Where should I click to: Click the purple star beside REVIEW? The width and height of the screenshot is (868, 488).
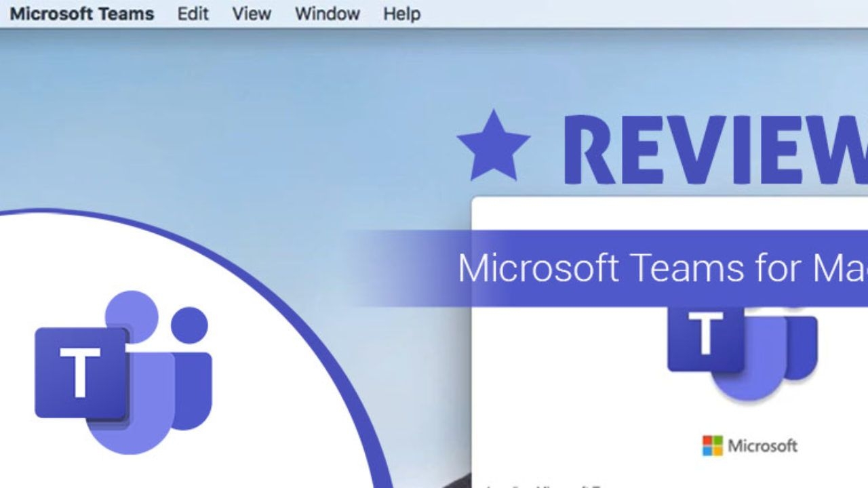pos(494,146)
